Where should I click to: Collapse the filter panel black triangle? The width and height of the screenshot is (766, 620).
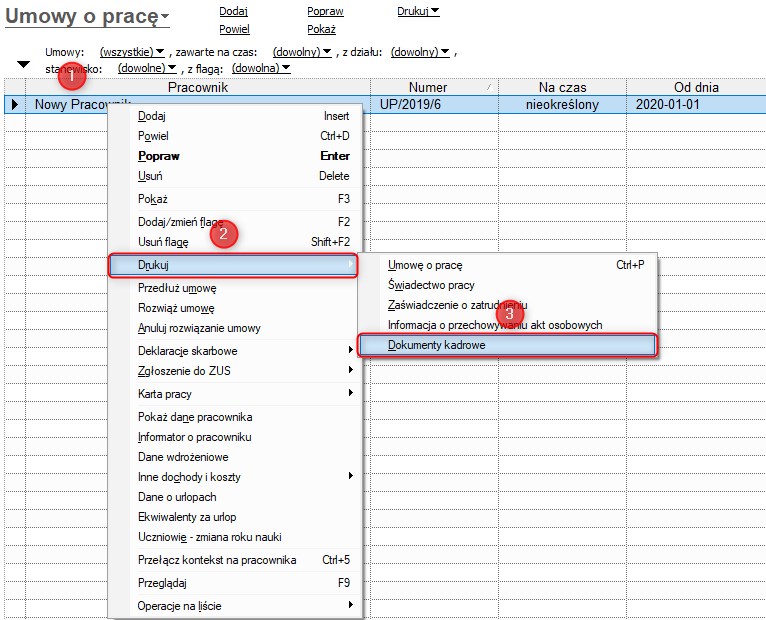(x=24, y=65)
